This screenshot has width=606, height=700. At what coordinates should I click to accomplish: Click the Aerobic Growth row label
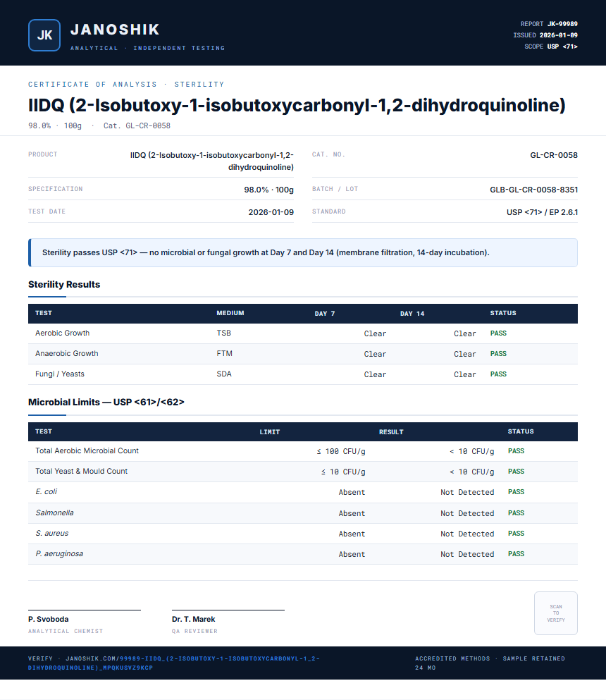63,333
